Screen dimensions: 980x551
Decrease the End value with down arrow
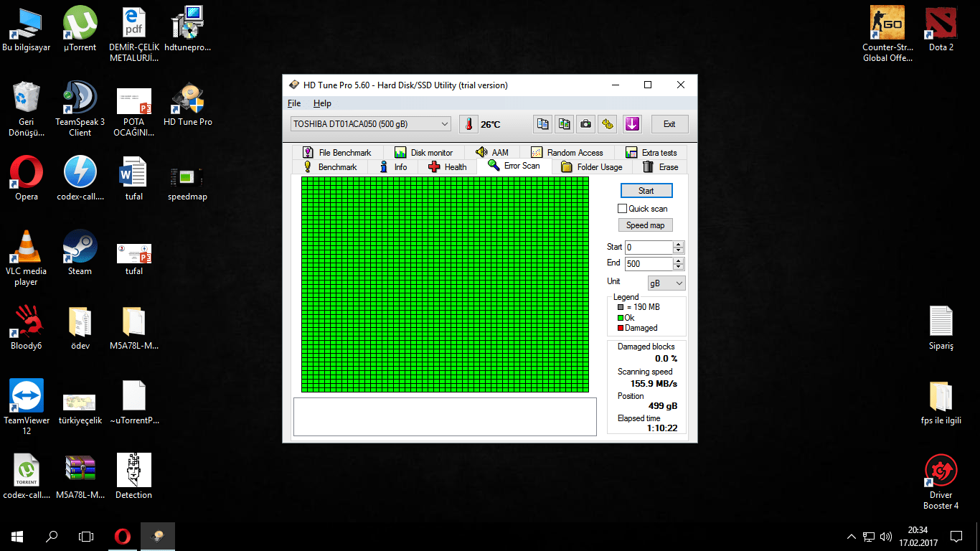[679, 268]
